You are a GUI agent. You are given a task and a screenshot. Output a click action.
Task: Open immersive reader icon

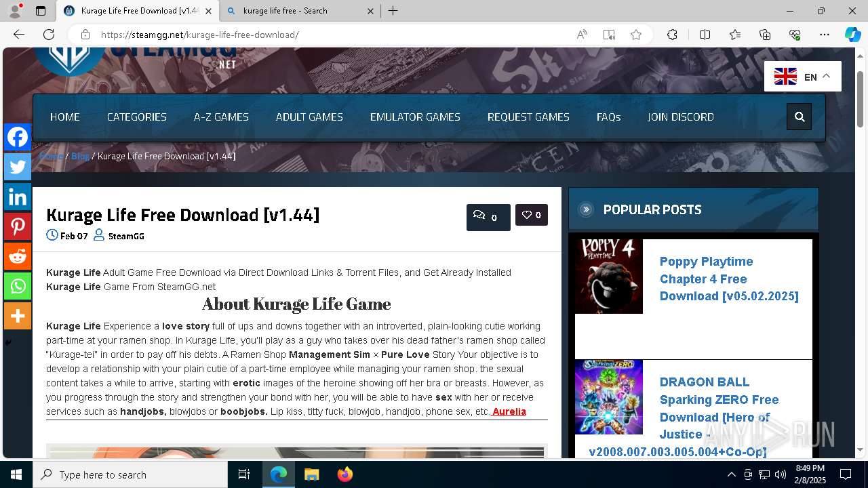pyautogui.click(x=609, y=35)
